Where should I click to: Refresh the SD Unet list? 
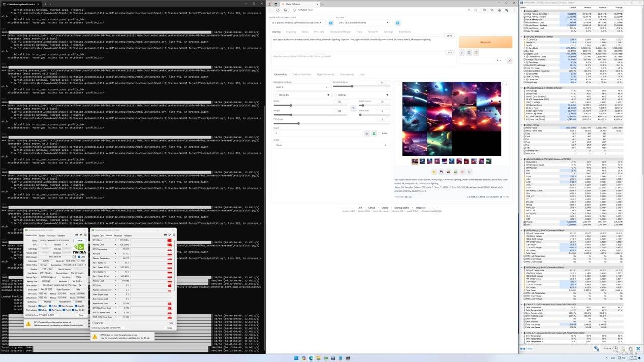[x=398, y=23]
